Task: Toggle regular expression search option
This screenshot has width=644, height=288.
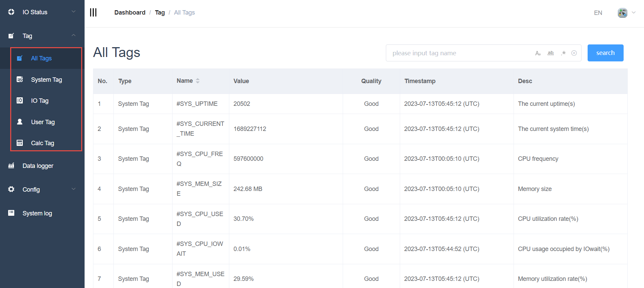Action: pos(563,53)
